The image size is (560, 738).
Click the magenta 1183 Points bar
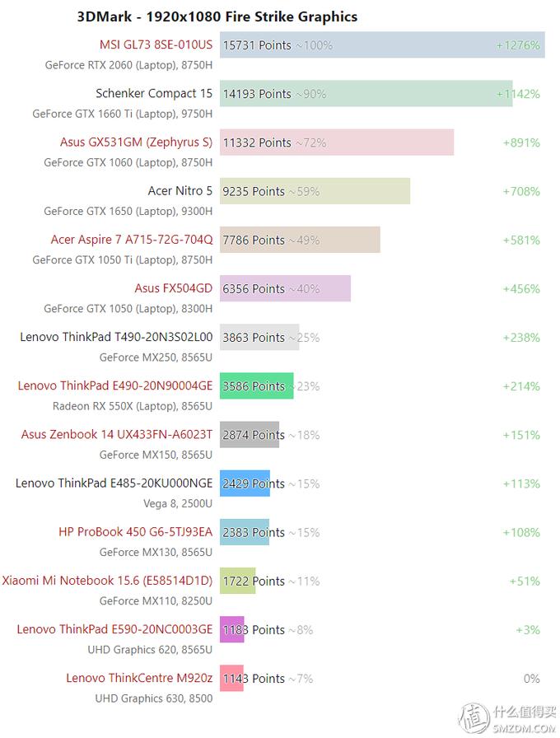click(232, 630)
